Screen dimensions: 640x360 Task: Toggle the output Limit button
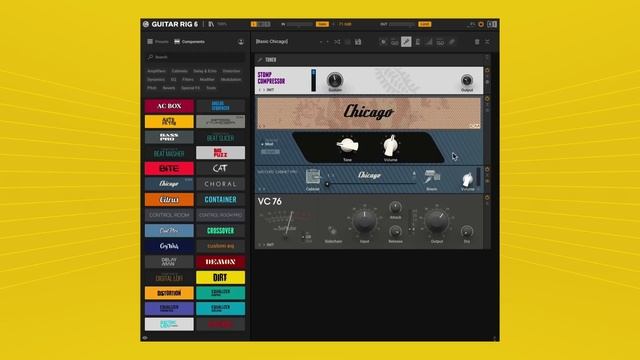[424, 24]
